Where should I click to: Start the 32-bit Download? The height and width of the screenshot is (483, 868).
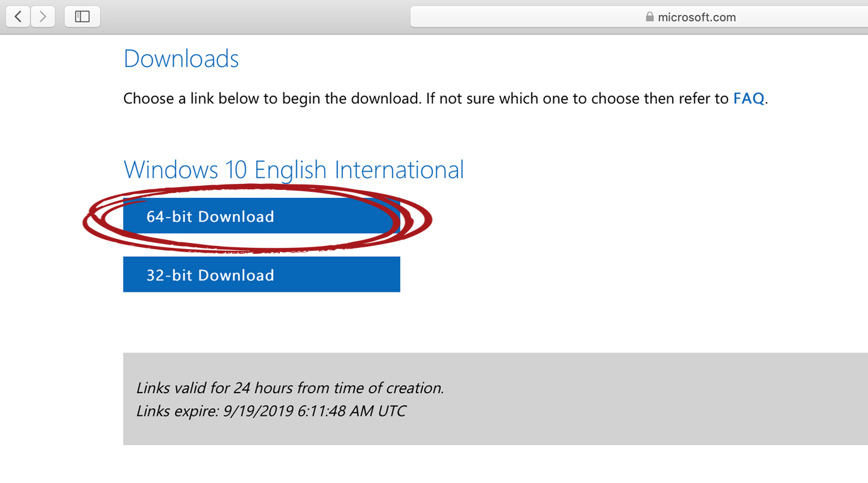tap(262, 274)
